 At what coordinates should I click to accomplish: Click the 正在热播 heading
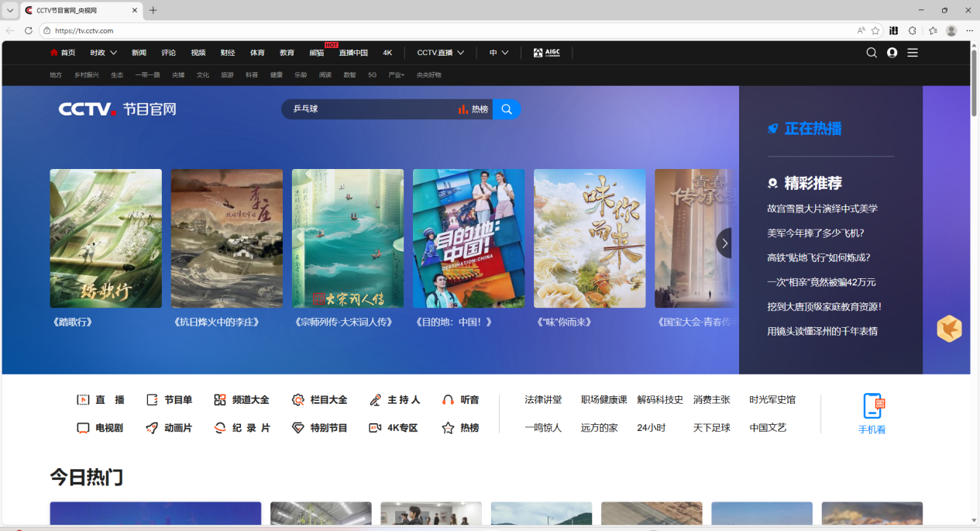(813, 129)
